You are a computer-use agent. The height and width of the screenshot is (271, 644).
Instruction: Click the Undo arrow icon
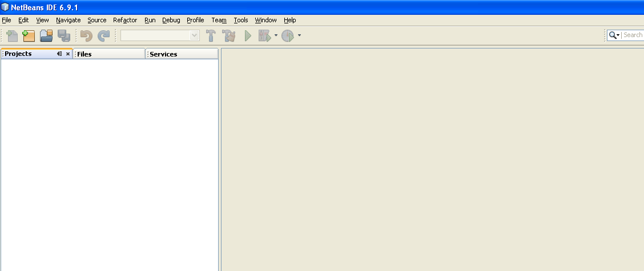pyautogui.click(x=86, y=36)
